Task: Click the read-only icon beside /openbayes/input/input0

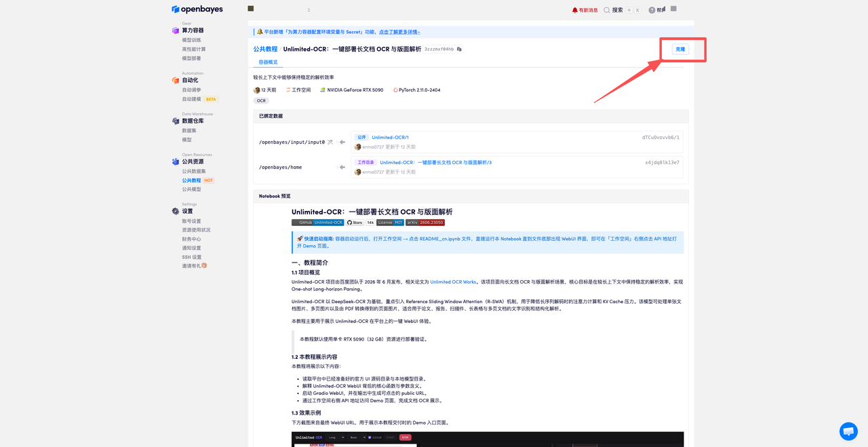Action: click(x=330, y=142)
